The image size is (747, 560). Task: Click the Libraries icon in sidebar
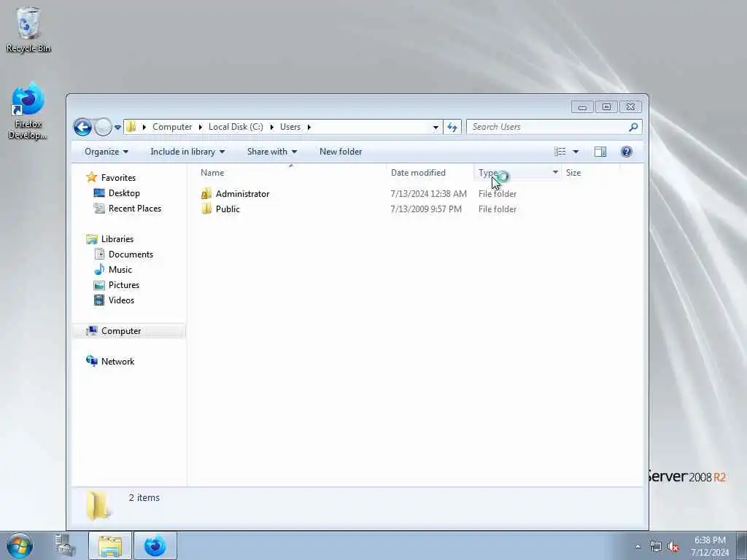pyautogui.click(x=91, y=239)
